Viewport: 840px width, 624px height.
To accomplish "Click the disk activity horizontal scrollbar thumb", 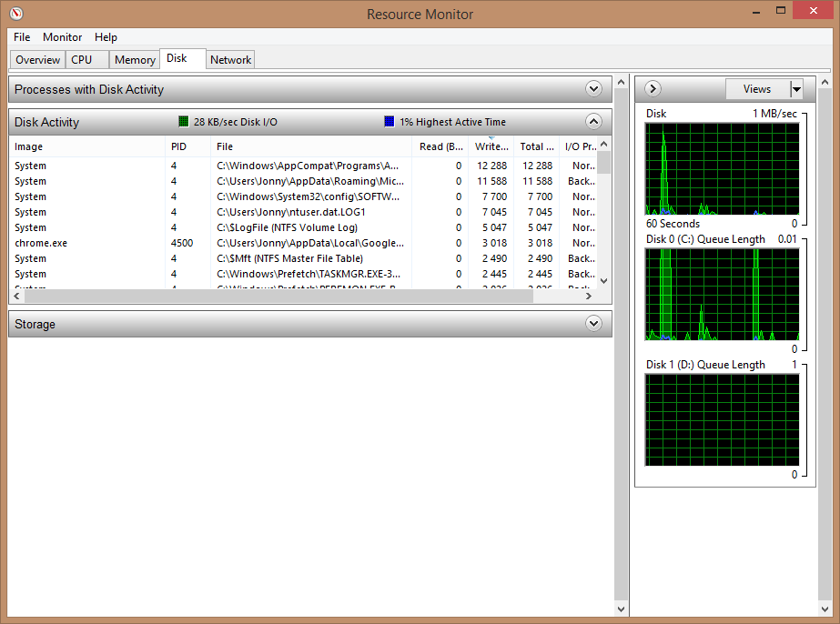I will pos(278,296).
